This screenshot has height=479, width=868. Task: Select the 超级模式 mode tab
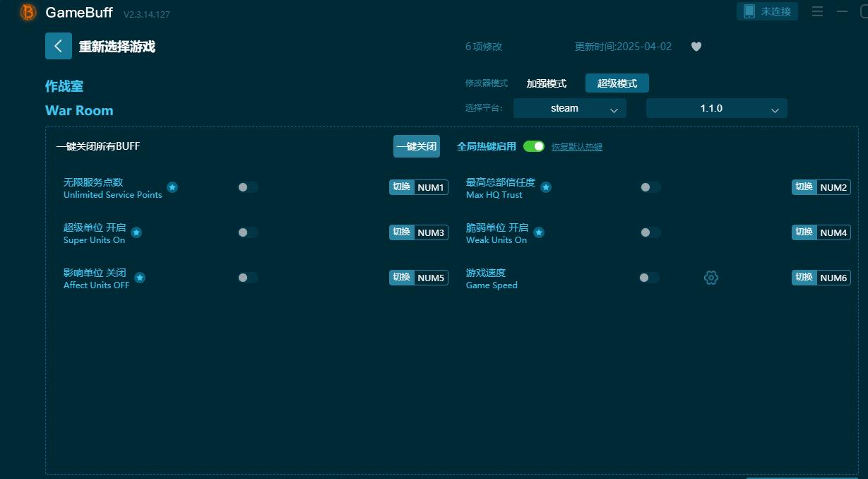point(616,83)
